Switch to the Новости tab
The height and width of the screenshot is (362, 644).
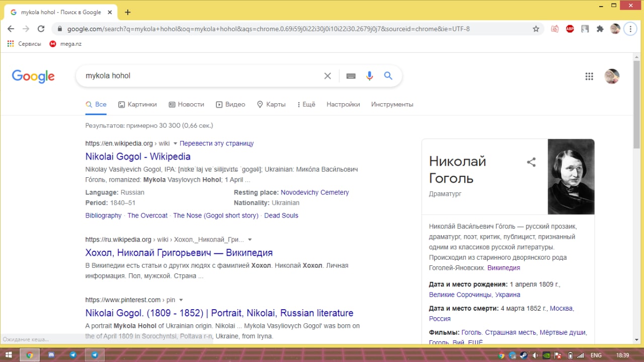186,104
